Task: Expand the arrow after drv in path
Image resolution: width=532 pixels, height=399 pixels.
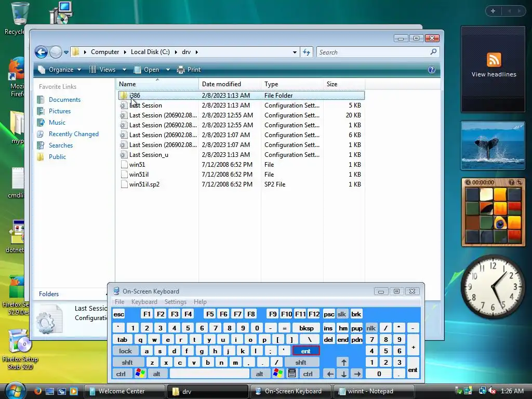Action: point(196,52)
